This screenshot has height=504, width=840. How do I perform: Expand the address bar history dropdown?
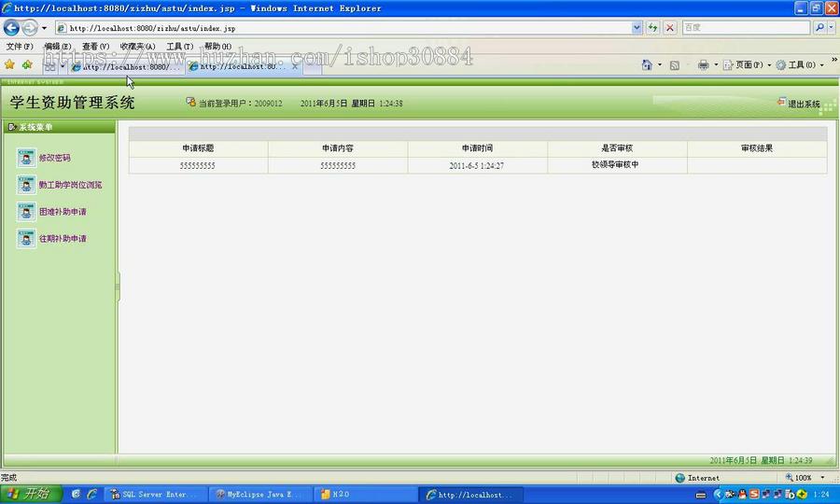[637, 27]
